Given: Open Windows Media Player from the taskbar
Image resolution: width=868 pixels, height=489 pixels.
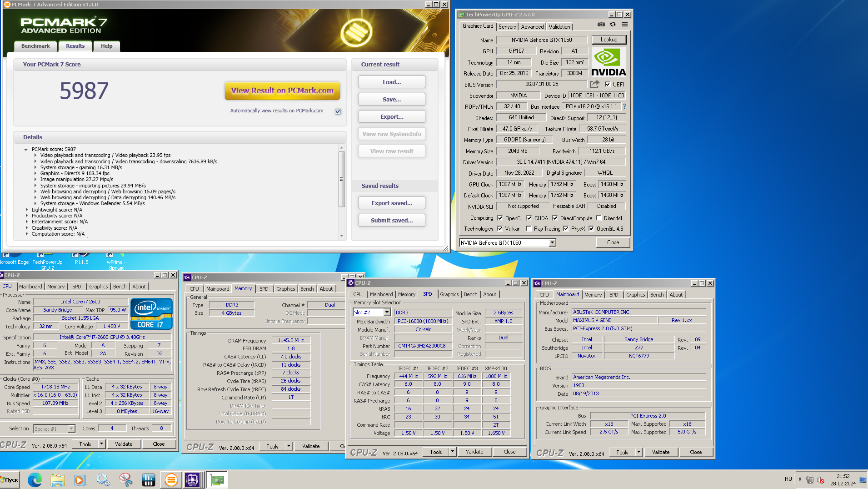Looking at the screenshot, I should pyautogui.click(x=80, y=480).
